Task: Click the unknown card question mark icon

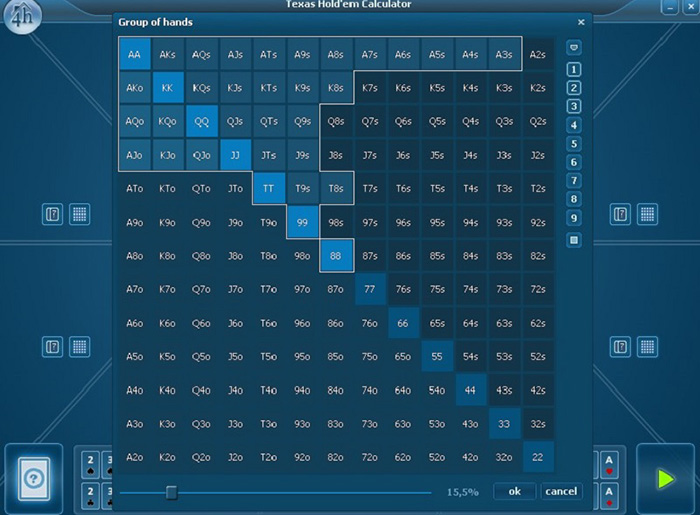Action: [33, 479]
